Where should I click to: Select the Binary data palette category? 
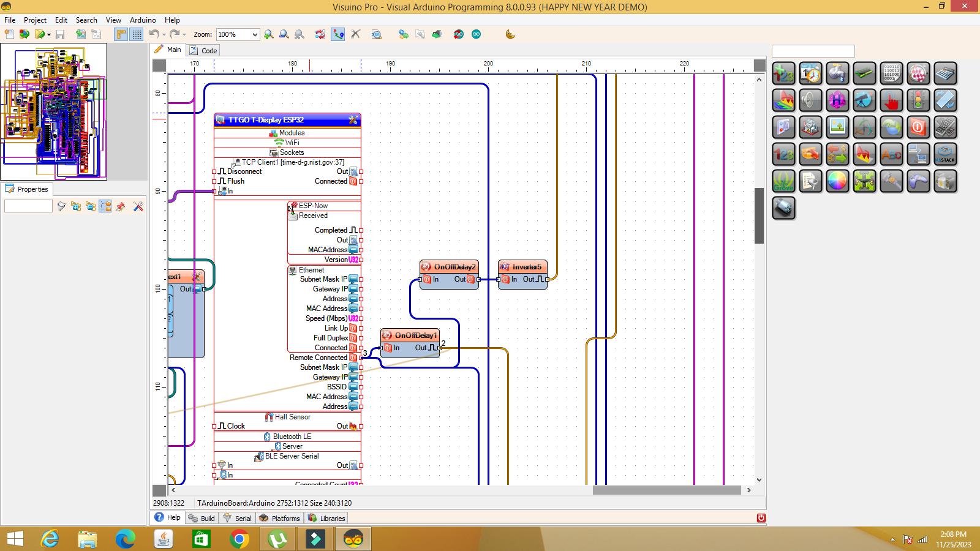point(891,73)
